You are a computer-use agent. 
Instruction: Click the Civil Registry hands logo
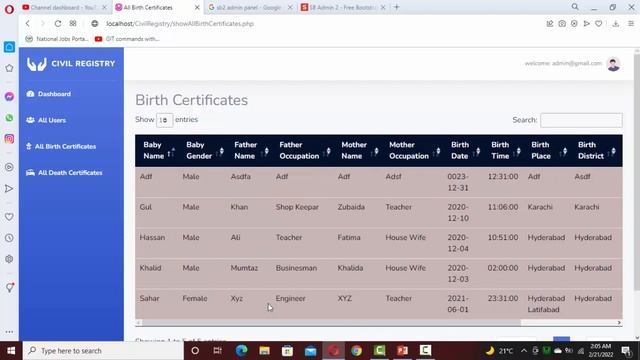37,64
